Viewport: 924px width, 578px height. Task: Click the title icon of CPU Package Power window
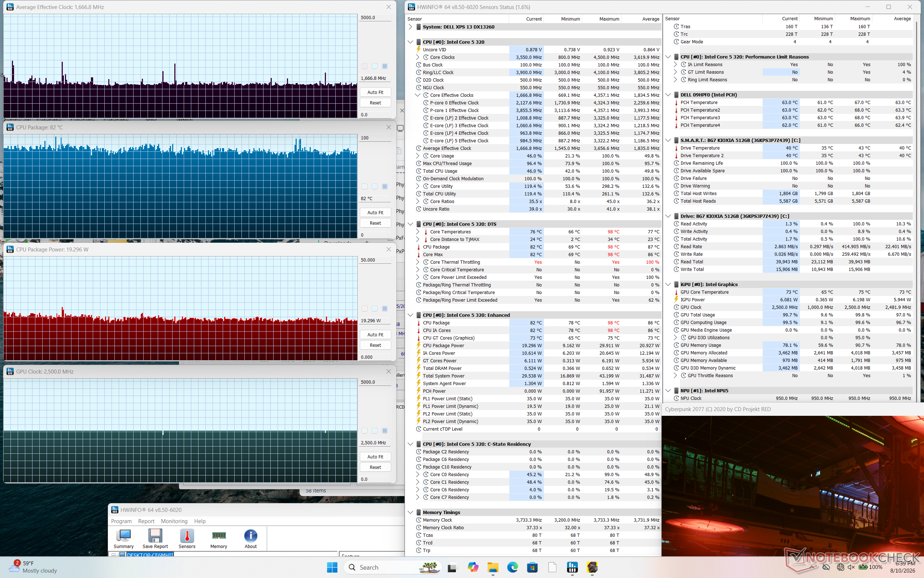10,249
